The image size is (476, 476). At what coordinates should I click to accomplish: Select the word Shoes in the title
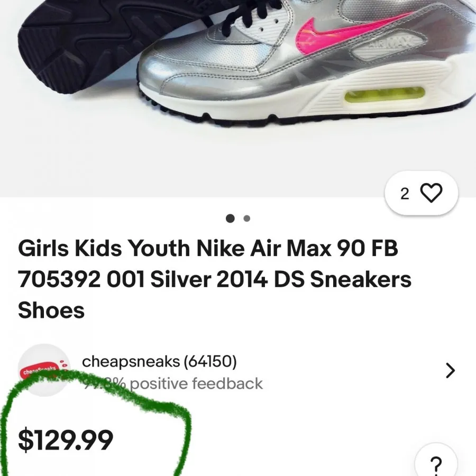click(51, 310)
